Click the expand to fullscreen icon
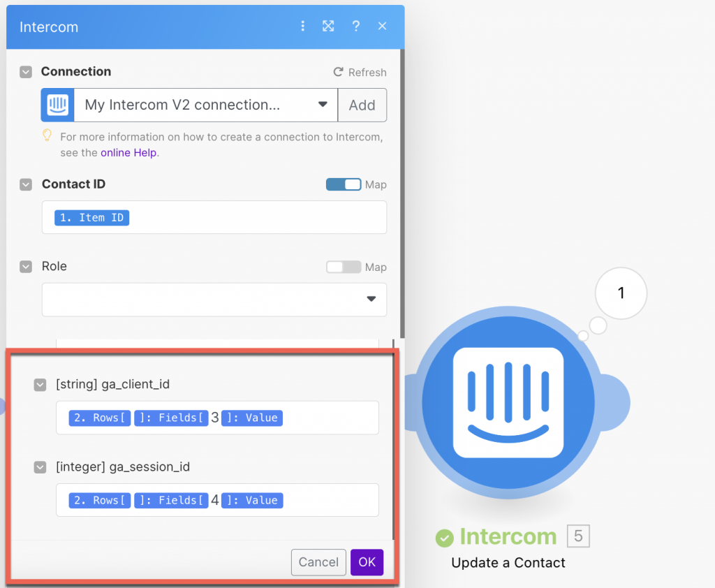 click(x=328, y=26)
